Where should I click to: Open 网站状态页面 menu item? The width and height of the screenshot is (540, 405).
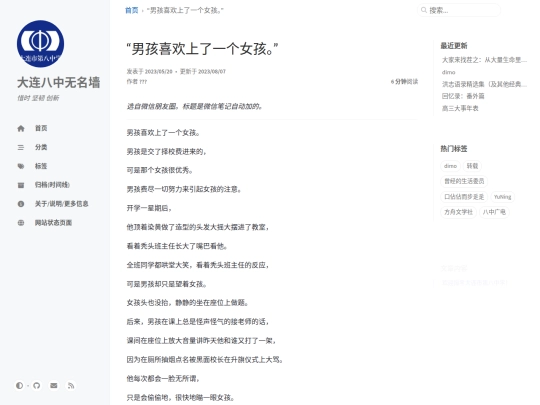53,223
